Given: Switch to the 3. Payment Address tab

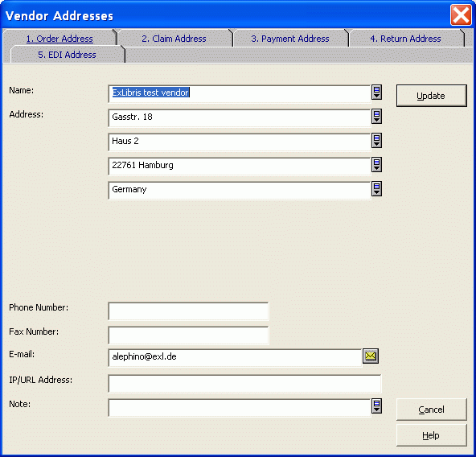Looking at the screenshot, I should coord(290,39).
